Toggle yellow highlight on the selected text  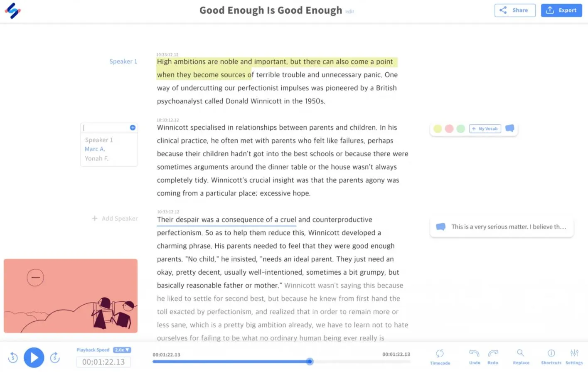438,129
